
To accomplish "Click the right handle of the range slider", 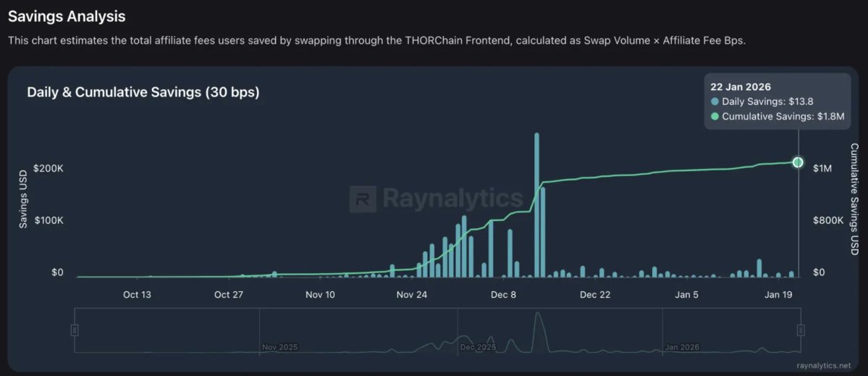I will (801, 330).
